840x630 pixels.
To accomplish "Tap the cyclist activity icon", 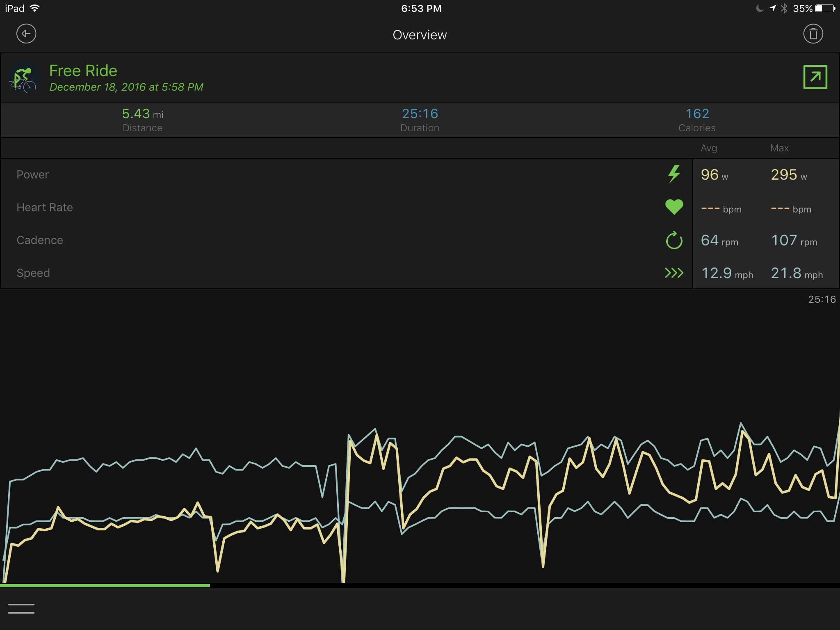I will click(24, 77).
